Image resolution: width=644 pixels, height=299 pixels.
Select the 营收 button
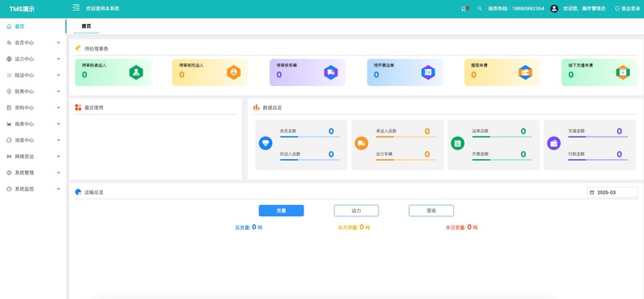point(431,211)
